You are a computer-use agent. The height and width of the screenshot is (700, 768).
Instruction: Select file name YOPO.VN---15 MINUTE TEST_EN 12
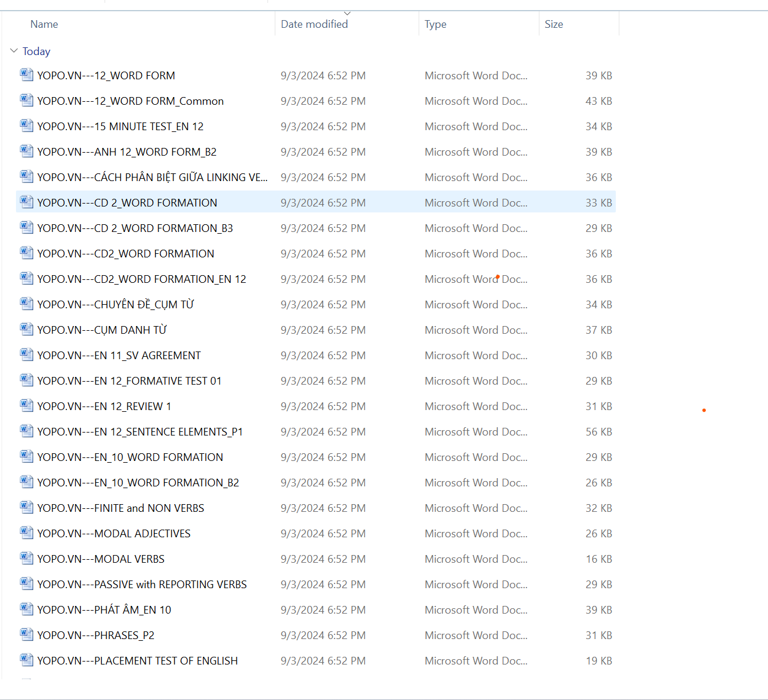click(x=120, y=127)
